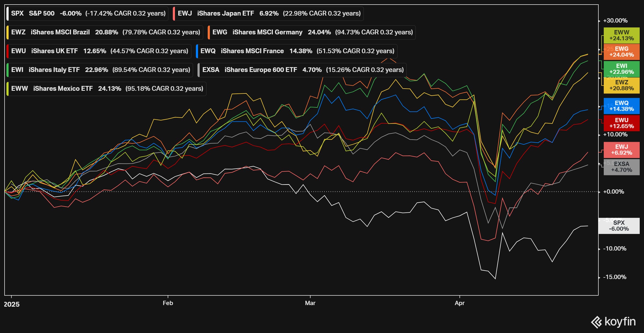Select the EXSA iShares Europe 600 legend

[302, 70]
